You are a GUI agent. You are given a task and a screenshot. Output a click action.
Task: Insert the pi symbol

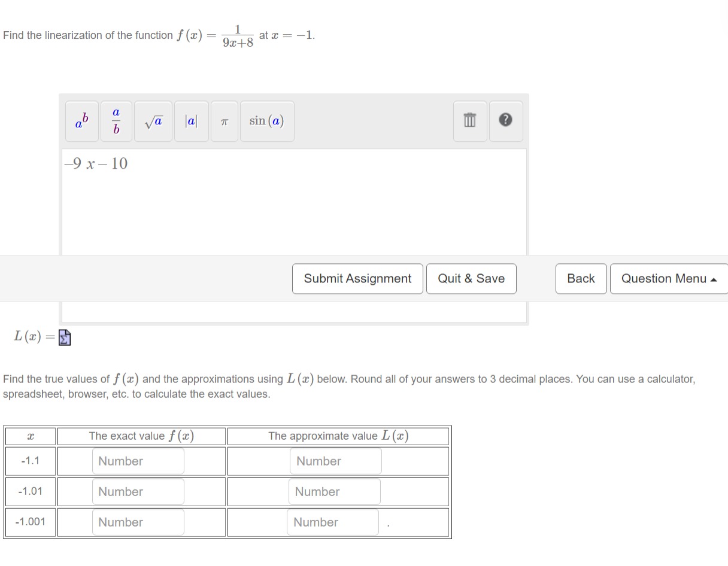click(224, 121)
